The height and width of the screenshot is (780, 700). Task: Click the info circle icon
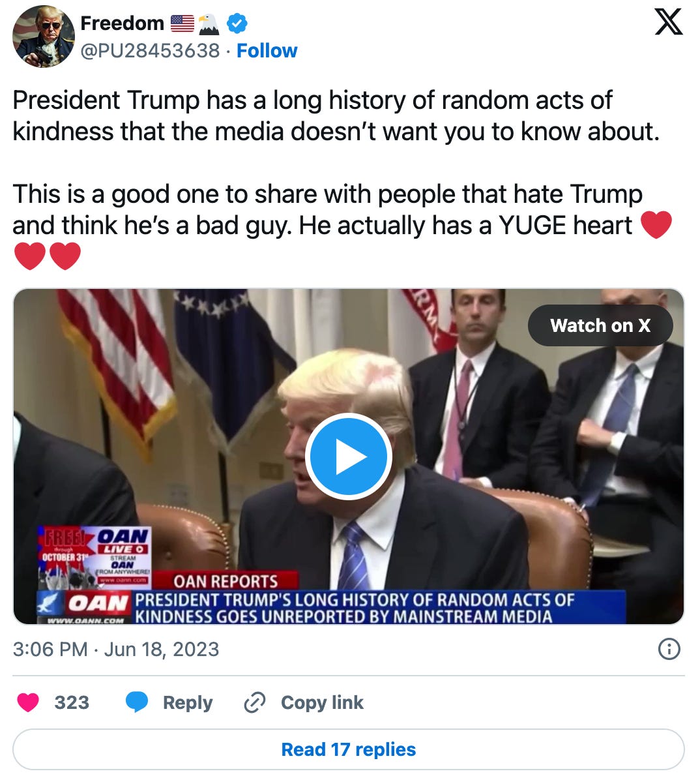669,649
